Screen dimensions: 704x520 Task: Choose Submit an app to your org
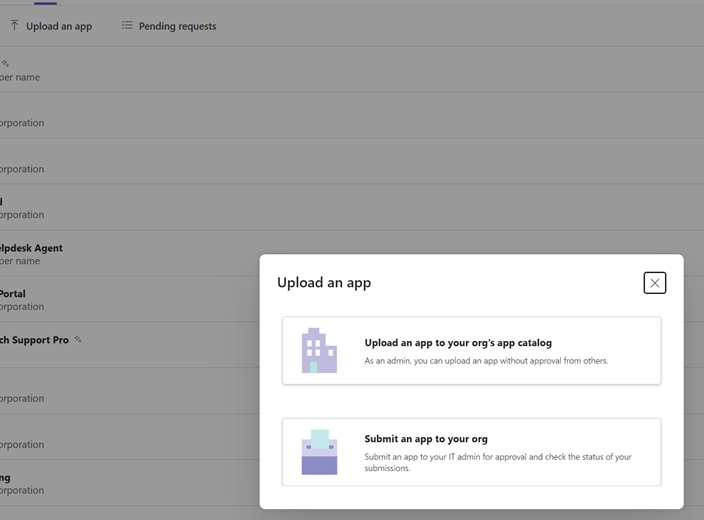coord(426,439)
